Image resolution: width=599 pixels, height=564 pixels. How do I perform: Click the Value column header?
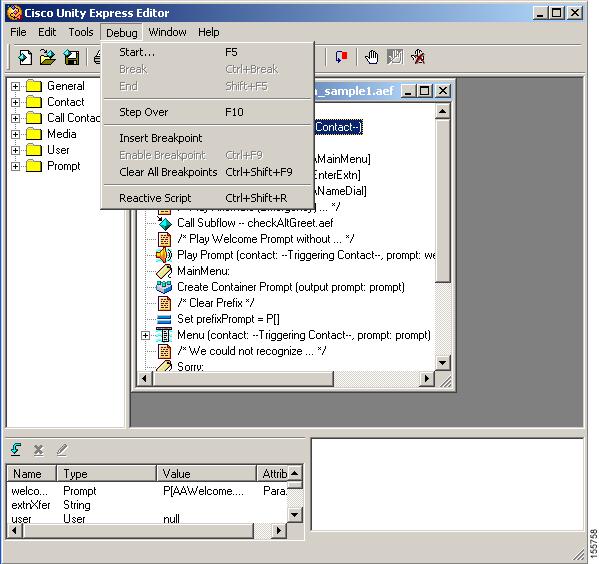coord(206,473)
